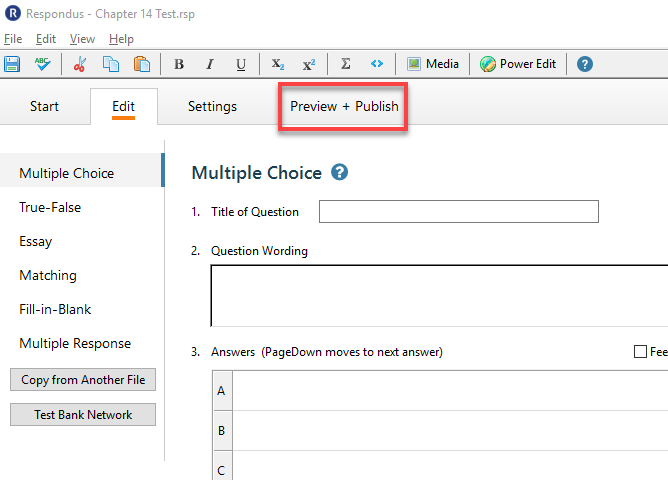668x480 pixels.
Task: Open the Test Bank Network
Action: (83, 414)
